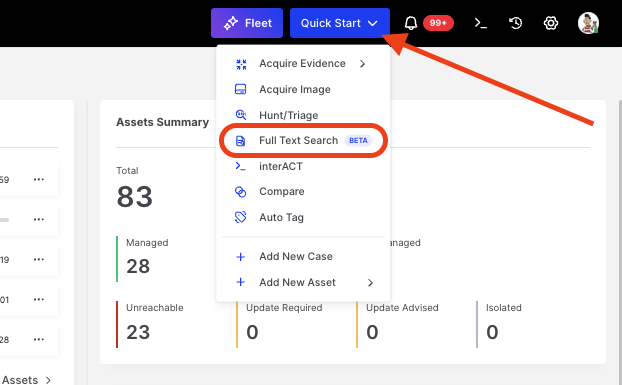Screen dimensions: 622x385
Task: Expand the Add New Asset submenu
Action: coord(302,282)
